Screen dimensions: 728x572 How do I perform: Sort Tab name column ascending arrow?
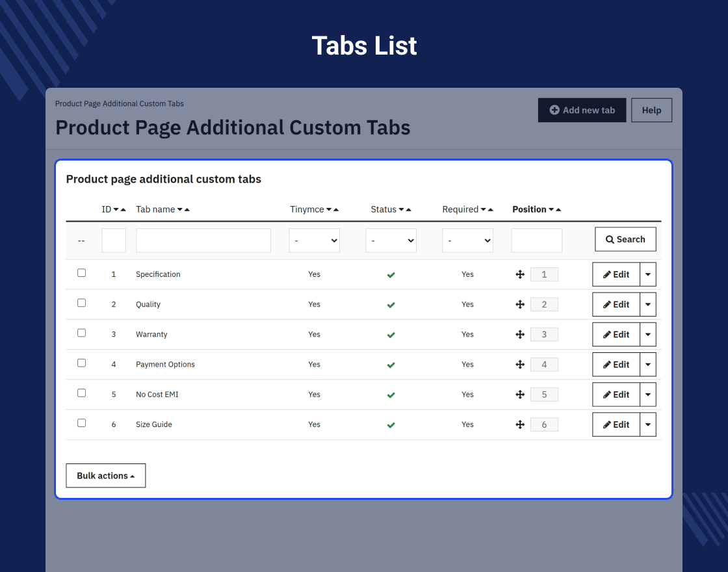[x=187, y=210]
